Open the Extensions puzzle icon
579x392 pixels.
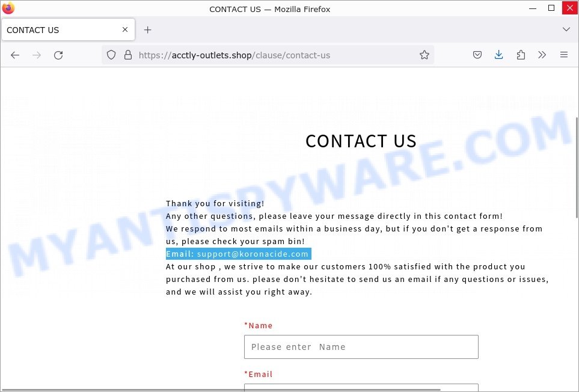tap(521, 55)
